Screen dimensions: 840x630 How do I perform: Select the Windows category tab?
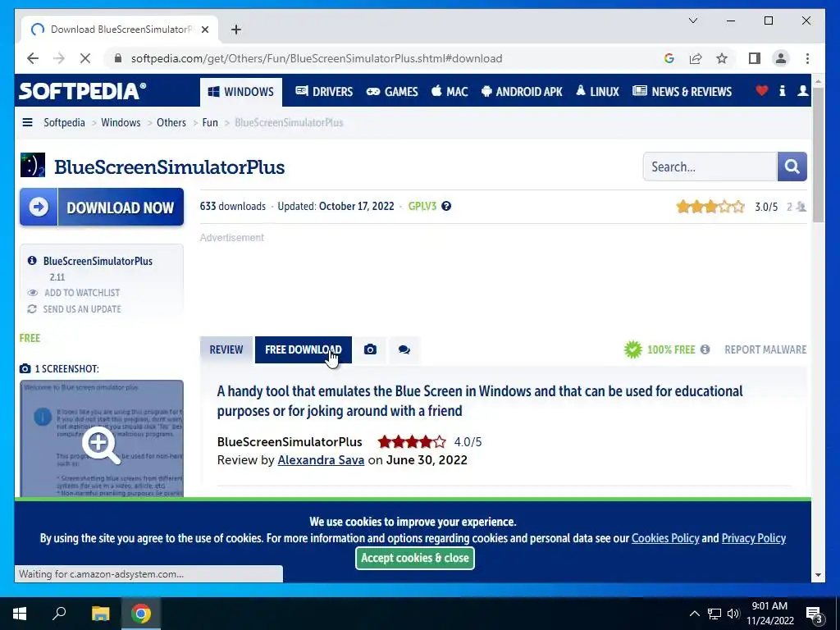point(241,92)
